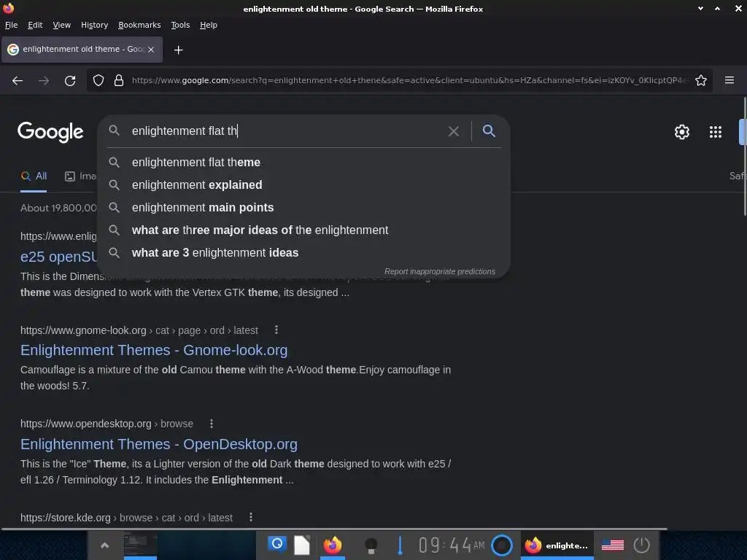Open a new tab with the plus button
The image size is (747, 560).
click(178, 50)
